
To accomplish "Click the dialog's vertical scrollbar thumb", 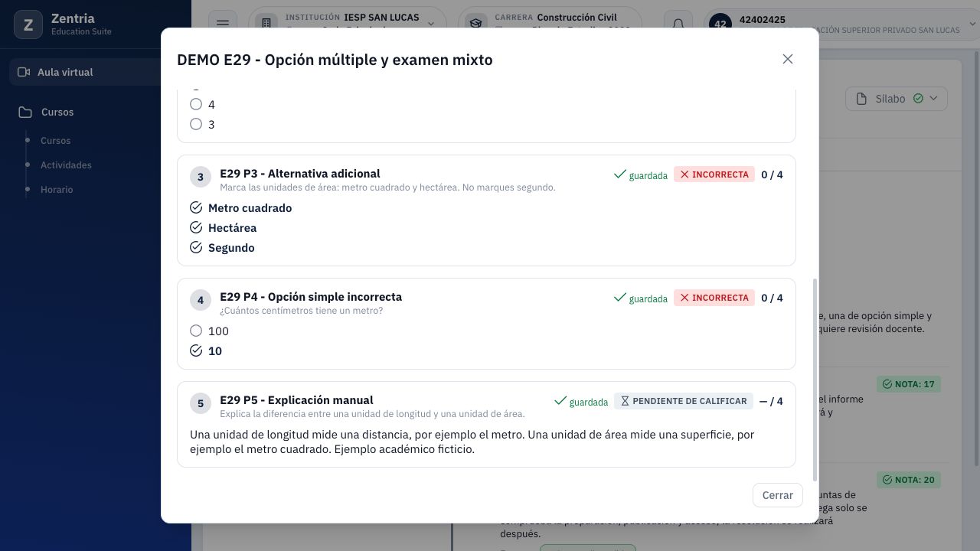I will pos(815,380).
